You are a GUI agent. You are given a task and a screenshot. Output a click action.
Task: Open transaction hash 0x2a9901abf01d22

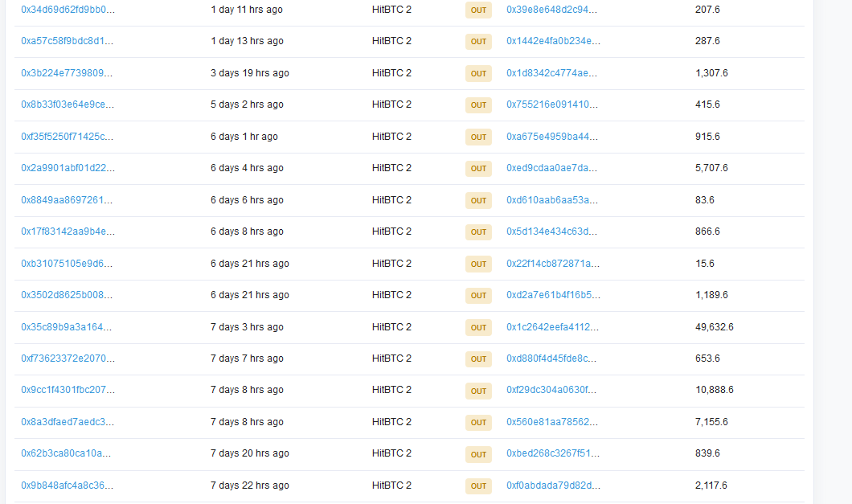tap(68, 168)
